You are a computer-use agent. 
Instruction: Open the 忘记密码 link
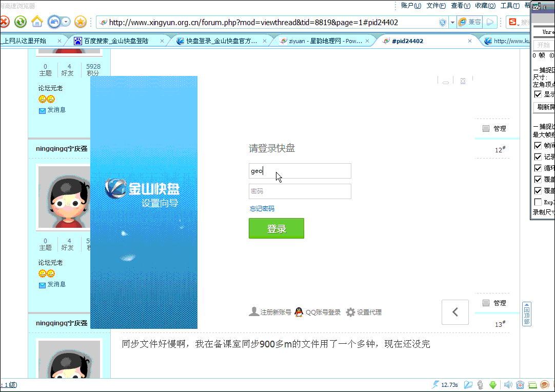[x=262, y=209]
